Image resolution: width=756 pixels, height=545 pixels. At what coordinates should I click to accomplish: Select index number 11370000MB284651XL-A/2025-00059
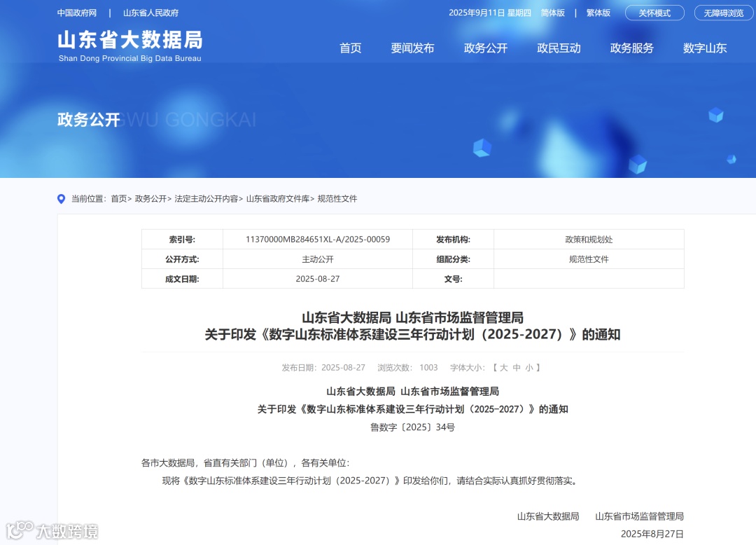(318, 239)
